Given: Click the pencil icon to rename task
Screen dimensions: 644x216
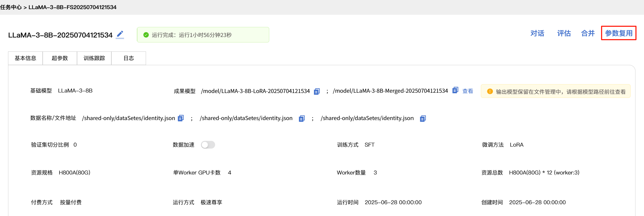Looking at the screenshot, I should point(120,34).
